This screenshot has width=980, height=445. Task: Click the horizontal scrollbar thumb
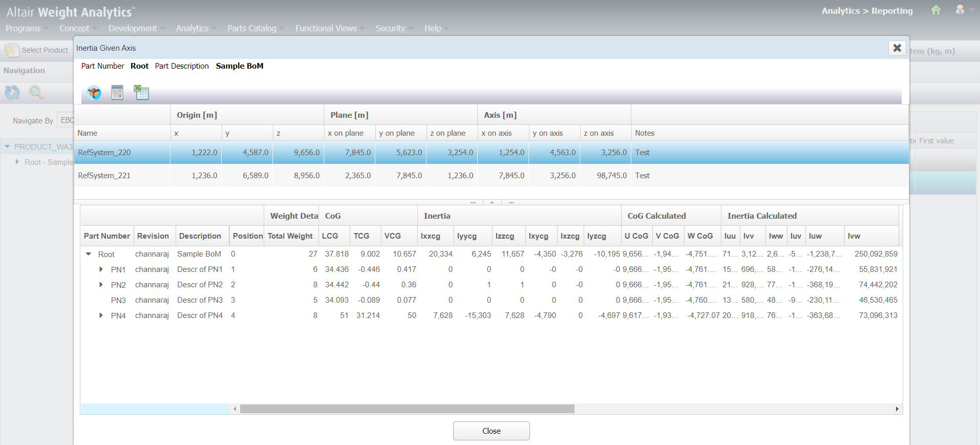407,409
